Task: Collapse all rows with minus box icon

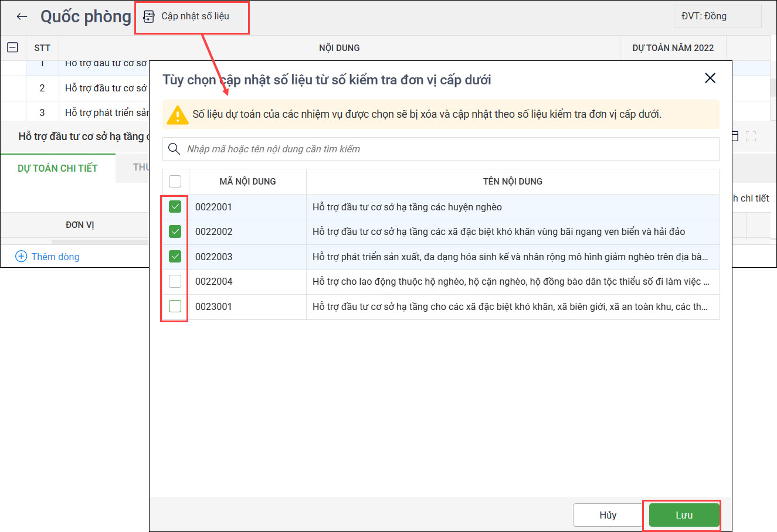Action: pyautogui.click(x=12, y=47)
